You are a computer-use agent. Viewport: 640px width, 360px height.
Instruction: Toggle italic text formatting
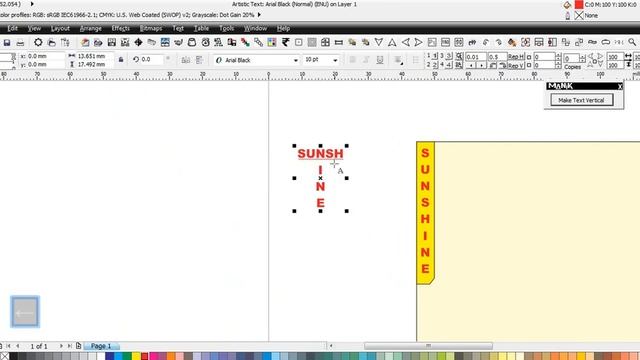coord(366,60)
